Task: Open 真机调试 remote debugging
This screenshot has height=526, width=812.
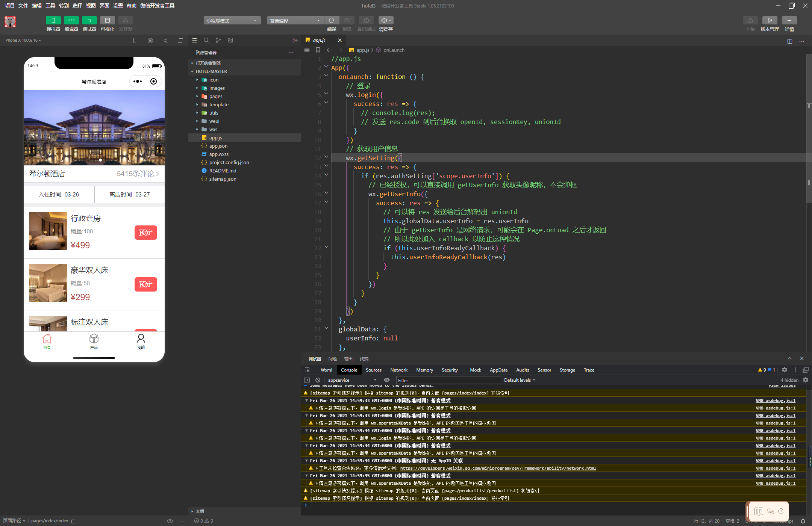Action: click(x=366, y=20)
